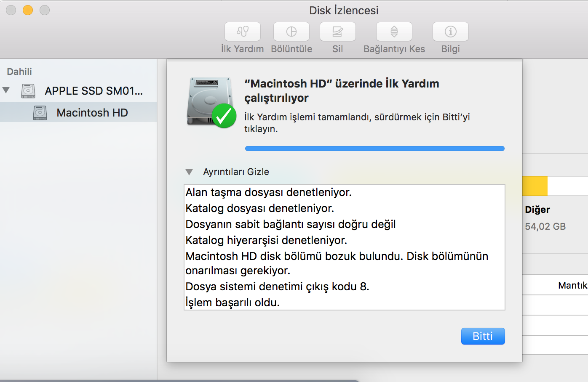Viewport: 588px width, 382px height.
Task: Click the Sil erase toolbar icon
Action: click(338, 32)
